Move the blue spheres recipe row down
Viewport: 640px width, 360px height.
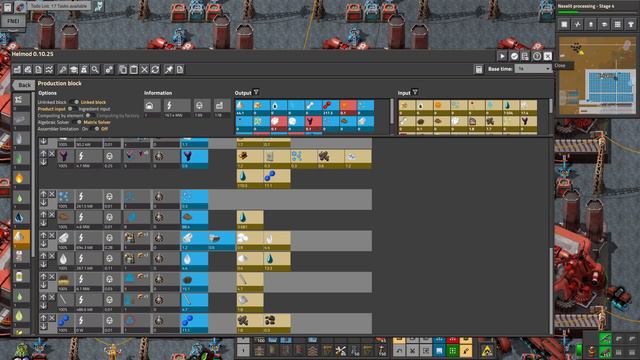pos(44,327)
